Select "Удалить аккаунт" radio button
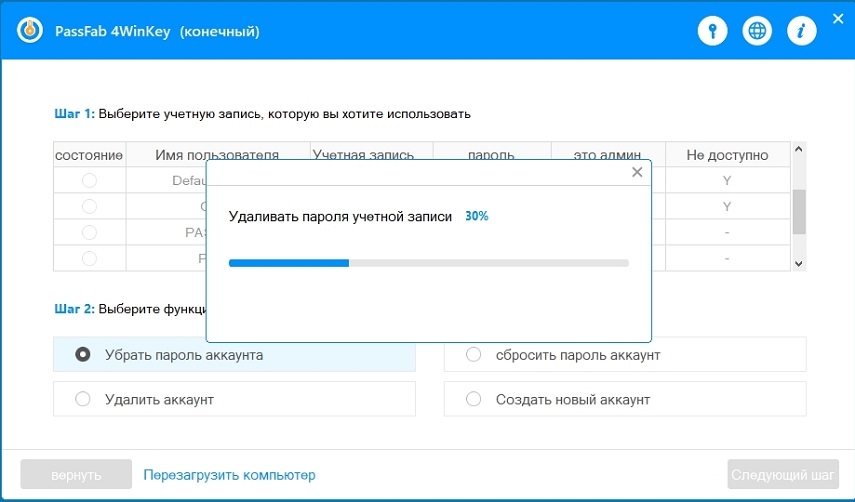Viewport: 855px width, 502px height. coord(83,400)
